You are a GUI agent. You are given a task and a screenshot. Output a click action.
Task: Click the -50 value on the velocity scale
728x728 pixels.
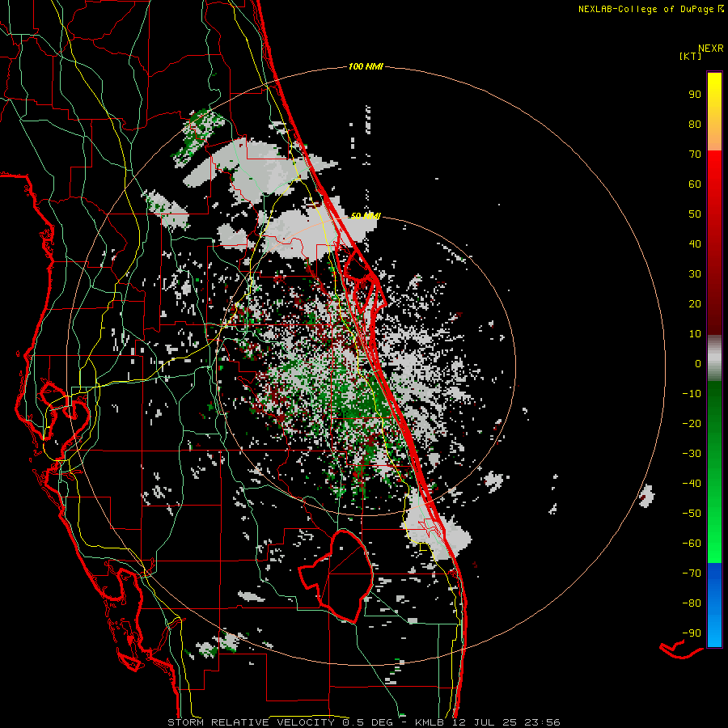click(x=692, y=513)
